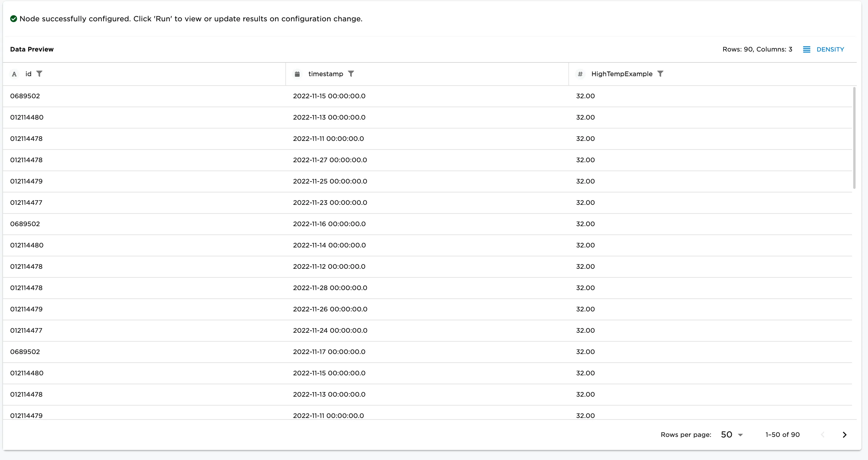Click the 1–50 of 90 pagination text

(x=782, y=435)
